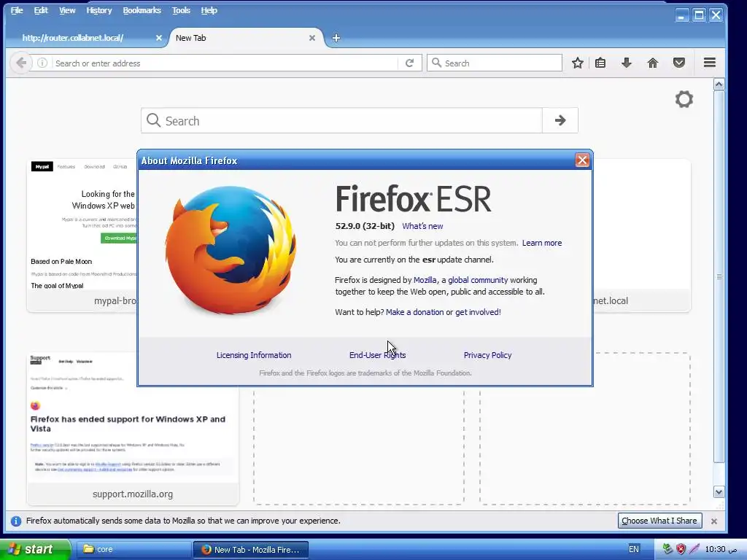
Task: Open the global community link
Action: tap(478, 280)
